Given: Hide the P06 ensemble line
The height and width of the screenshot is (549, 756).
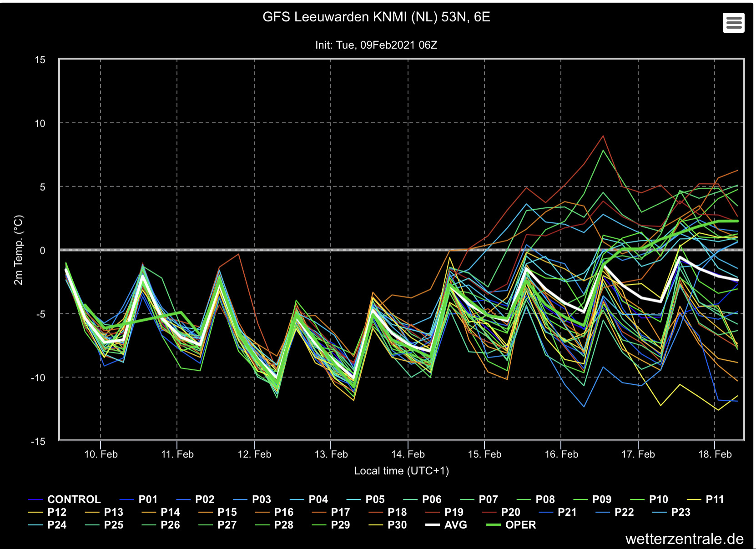Looking at the screenshot, I should click(422, 499).
